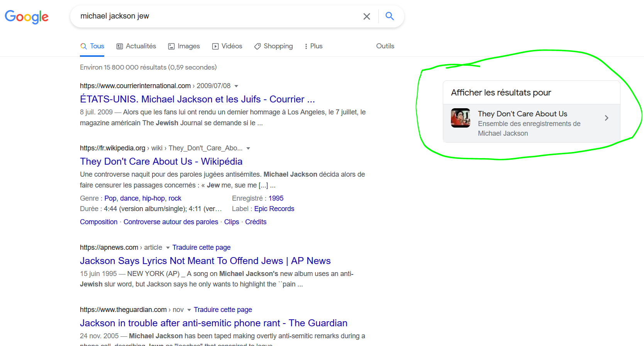This screenshot has height=346, width=644.
Task: Clear the search box with the X icon
Action: 367,16
